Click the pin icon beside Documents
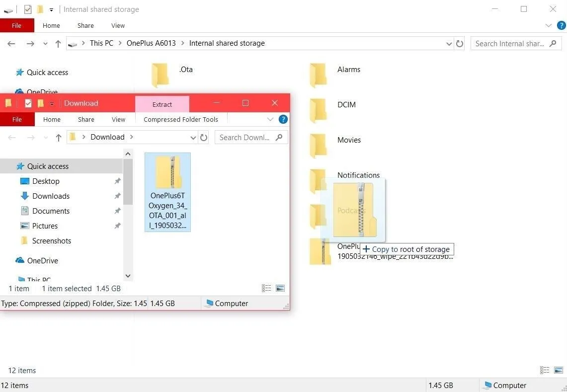Image resolution: width=567 pixels, height=392 pixels. (x=117, y=211)
